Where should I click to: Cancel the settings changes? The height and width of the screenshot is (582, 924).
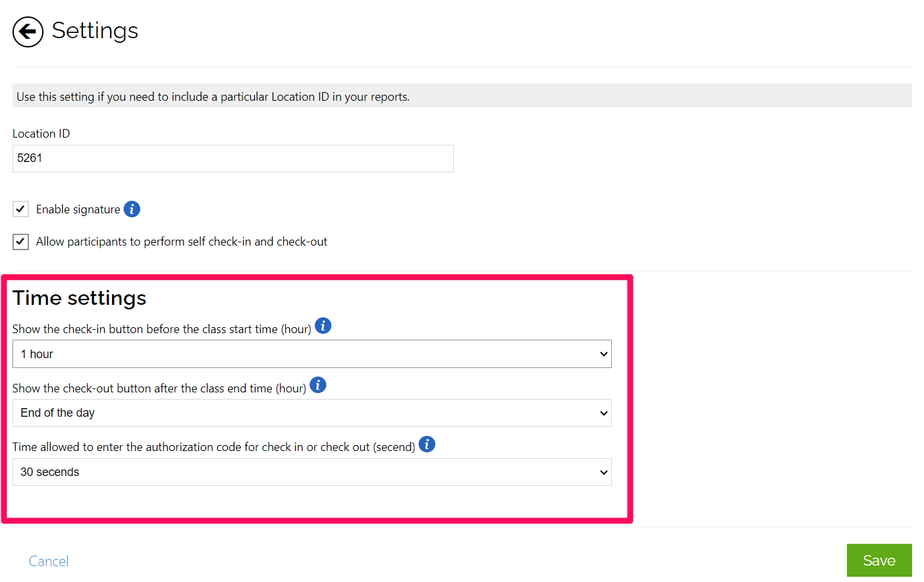pos(49,561)
